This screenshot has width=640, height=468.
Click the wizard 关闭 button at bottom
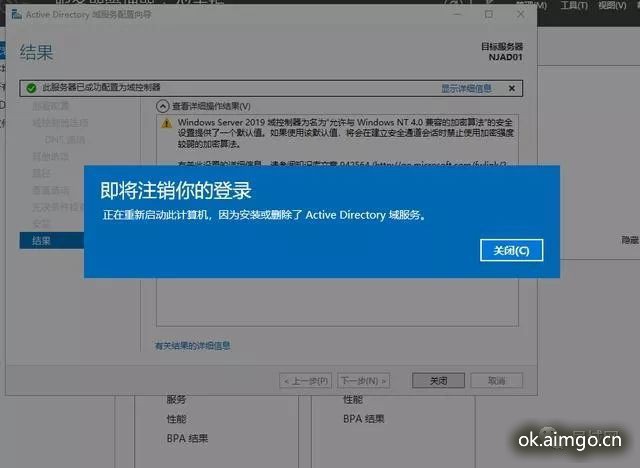438,381
